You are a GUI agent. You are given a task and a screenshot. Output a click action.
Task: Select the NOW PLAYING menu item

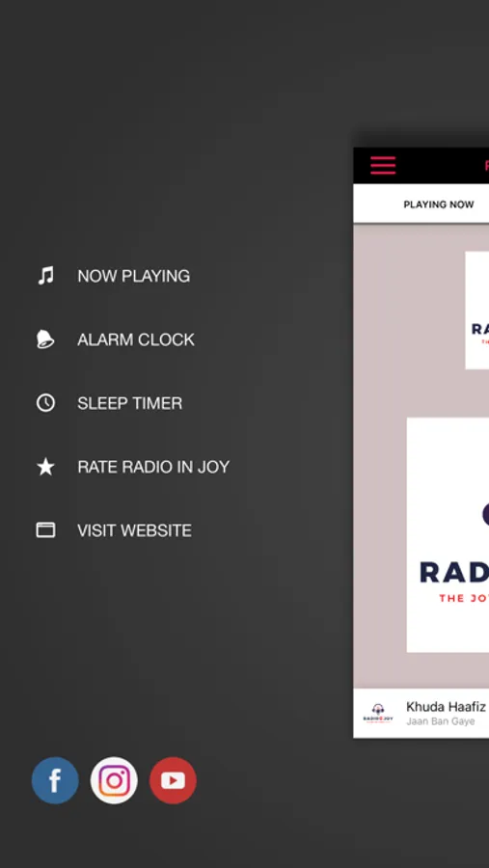133,276
